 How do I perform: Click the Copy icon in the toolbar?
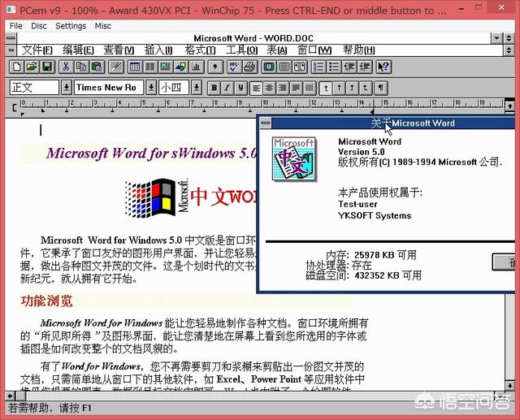pos(81,67)
